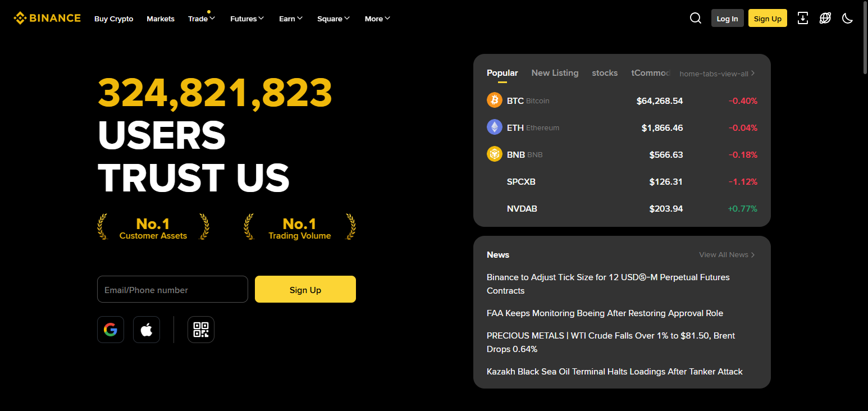Viewport: 868px width, 411px height.
Task: Open View All News link
Action: [727, 255]
